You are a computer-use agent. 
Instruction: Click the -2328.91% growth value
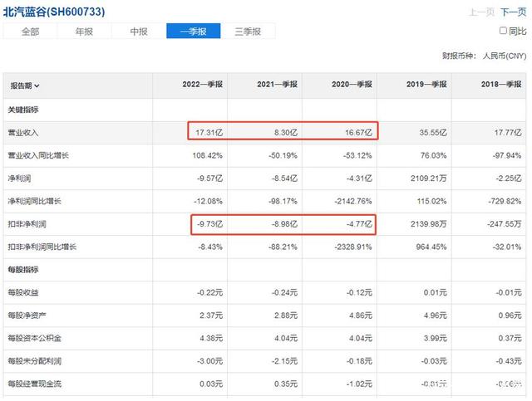point(353,247)
